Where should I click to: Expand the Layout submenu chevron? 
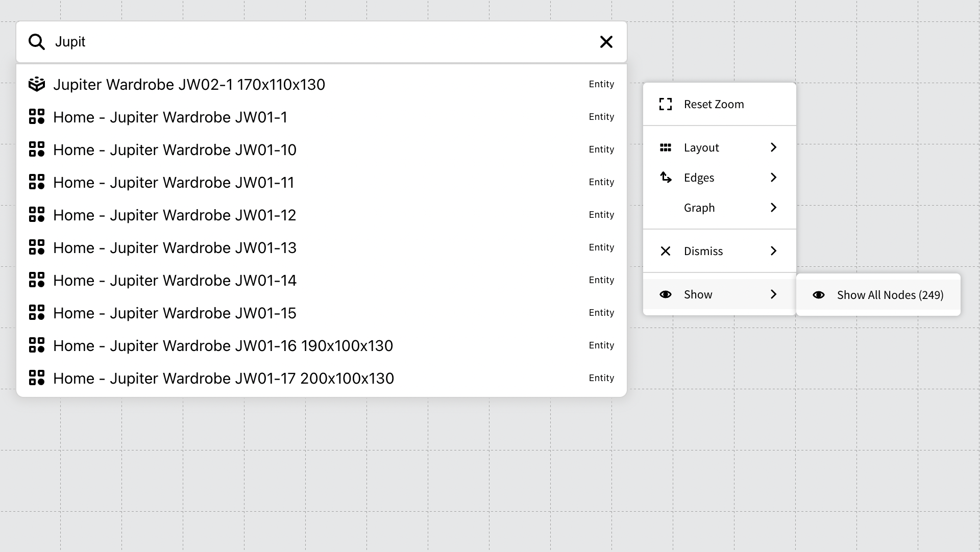pos(773,147)
